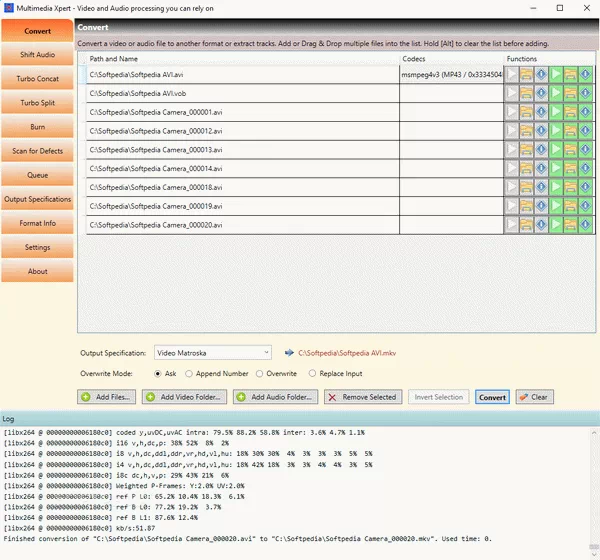Image resolution: width=600 pixels, height=560 pixels.
Task: Open source folder icon for Softpedia Camera_000019.avi
Action: (526, 207)
